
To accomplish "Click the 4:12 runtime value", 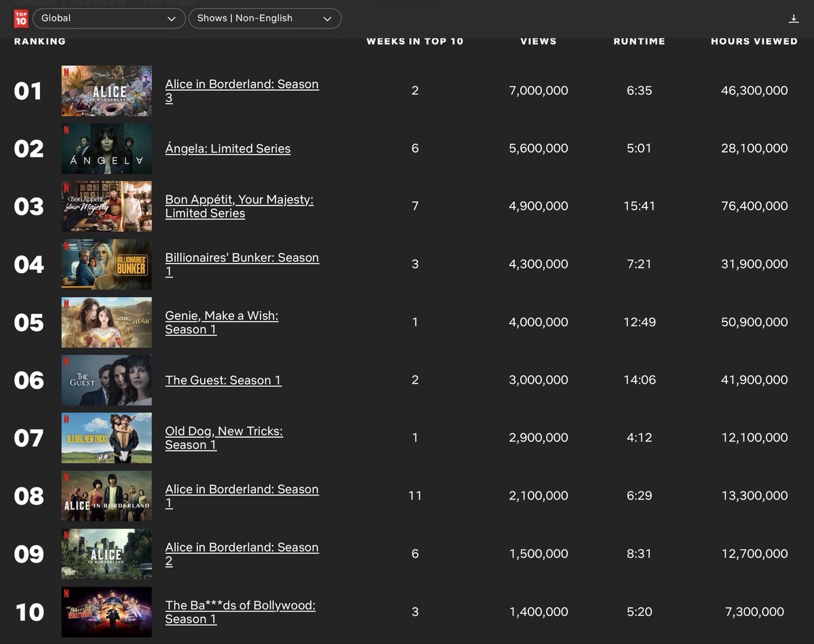I will point(639,438).
